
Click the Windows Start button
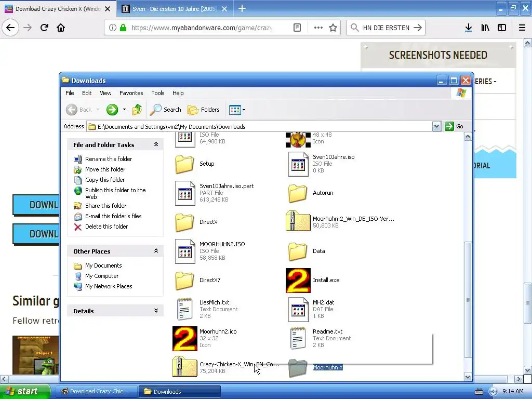pyautogui.click(x=25, y=391)
